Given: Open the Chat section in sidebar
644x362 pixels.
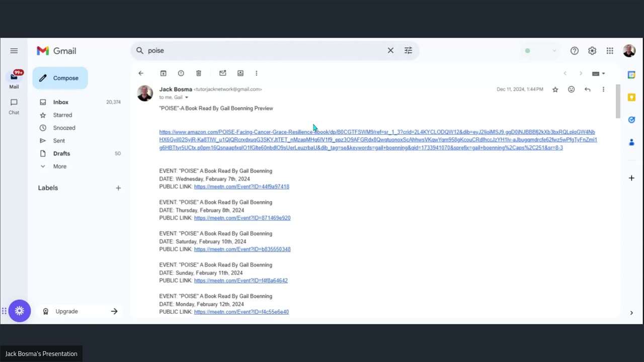Looking at the screenshot, I should pos(14,106).
